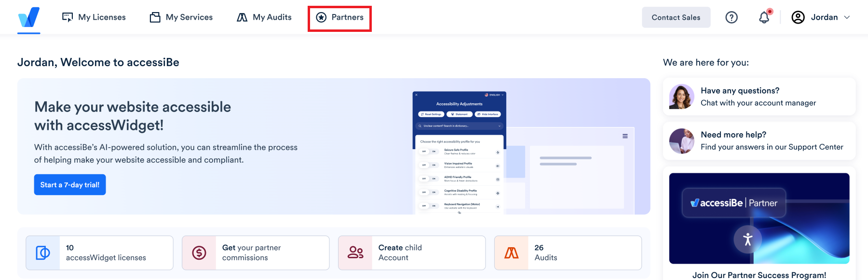Open the Help question mark icon

[732, 17]
